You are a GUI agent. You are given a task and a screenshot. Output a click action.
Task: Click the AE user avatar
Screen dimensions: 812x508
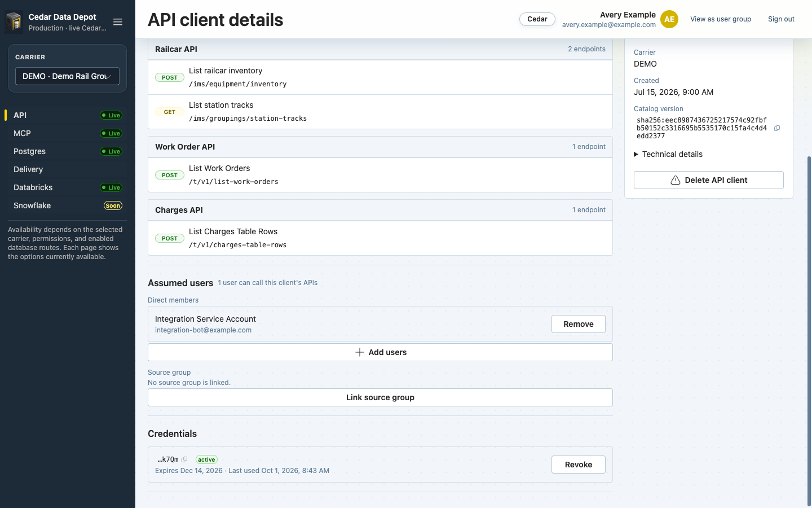(x=669, y=19)
